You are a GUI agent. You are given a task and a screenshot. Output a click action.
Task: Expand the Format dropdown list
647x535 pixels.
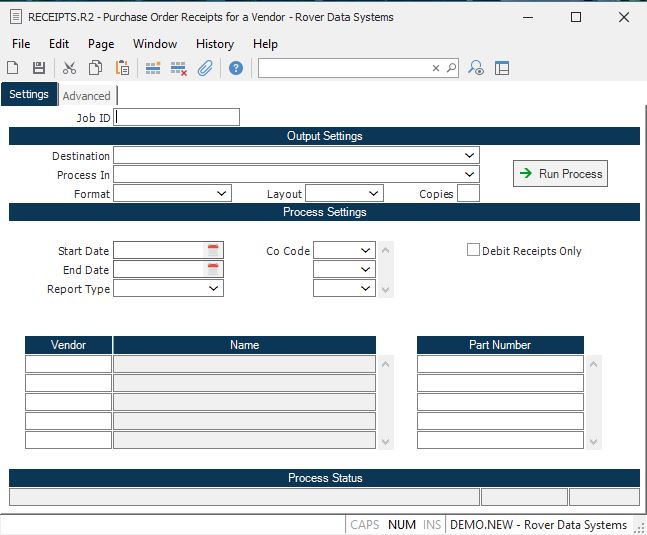click(221, 194)
